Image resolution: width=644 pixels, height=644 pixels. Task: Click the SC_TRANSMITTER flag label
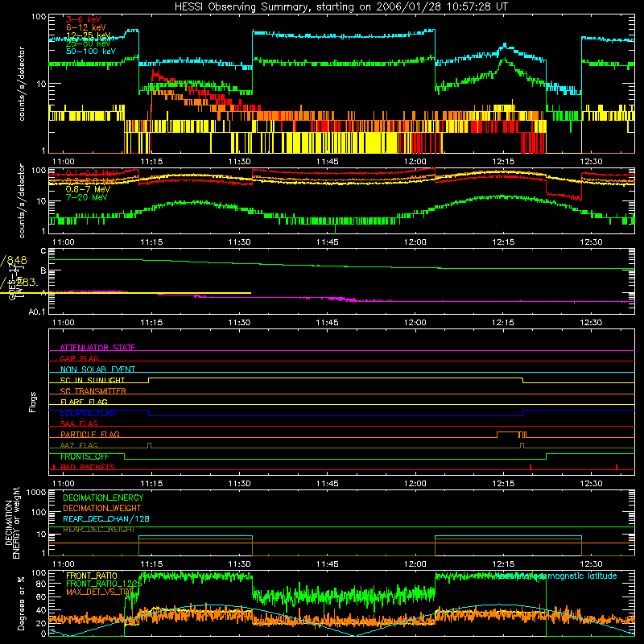coord(93,391)
